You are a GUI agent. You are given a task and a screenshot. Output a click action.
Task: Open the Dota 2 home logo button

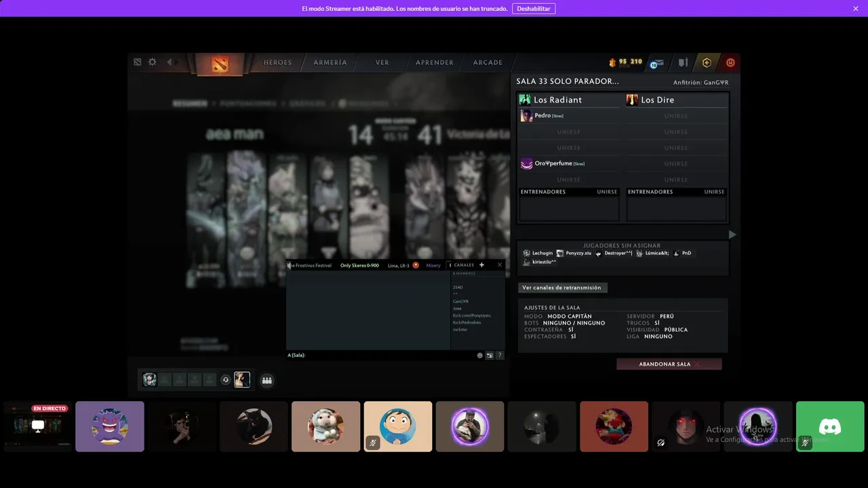[x=220, y=64]
